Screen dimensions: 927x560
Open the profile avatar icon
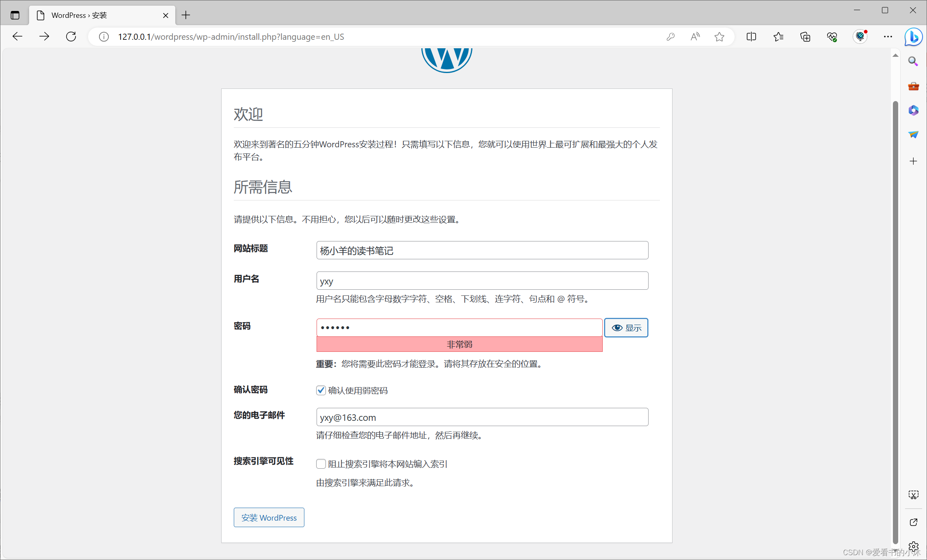(860, 37)
